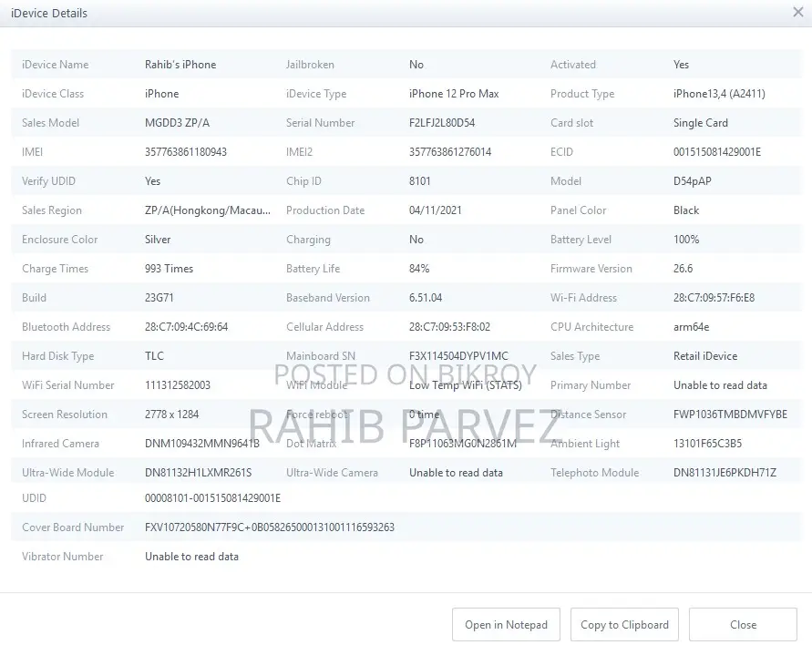Click the WiFi Serial Number 111312582003
812x645 pixels.
[x=177, y=385]
